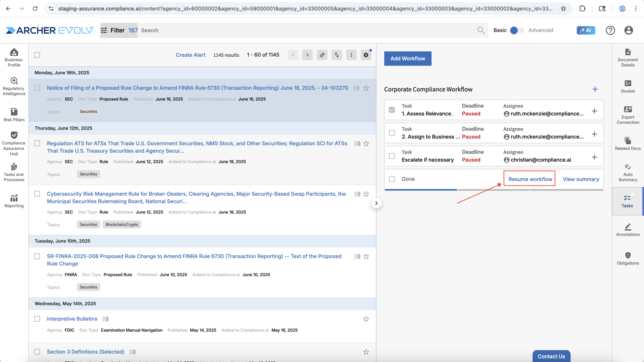
Task: Click the search magnifier icon
Action: pos(481,30)
